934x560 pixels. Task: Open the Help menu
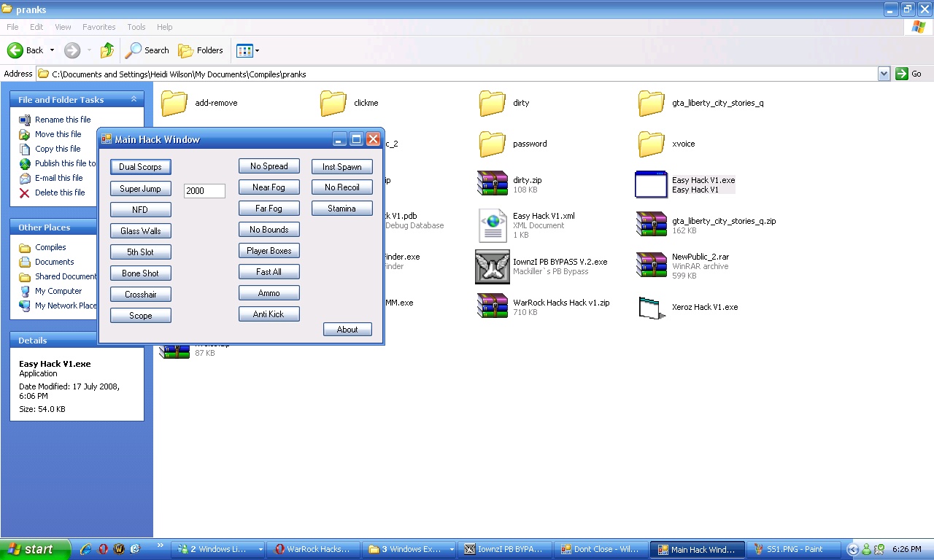pos(165,27)
